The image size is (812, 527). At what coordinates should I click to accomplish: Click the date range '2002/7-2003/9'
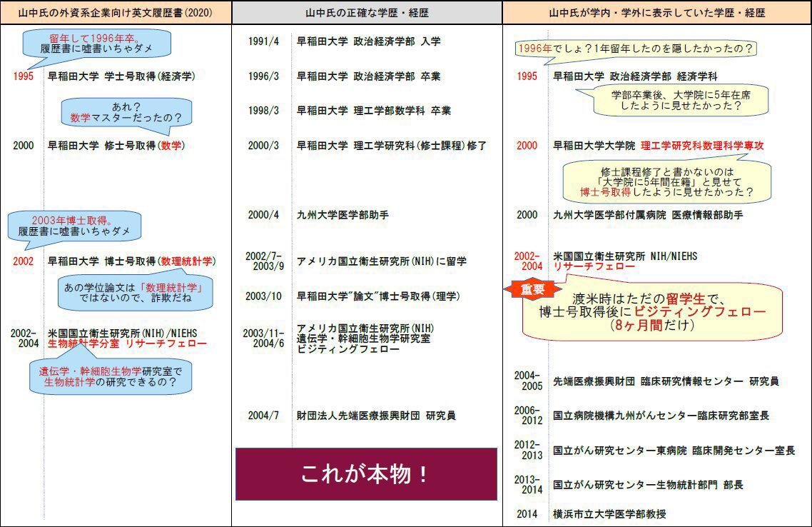click(265, 261)
